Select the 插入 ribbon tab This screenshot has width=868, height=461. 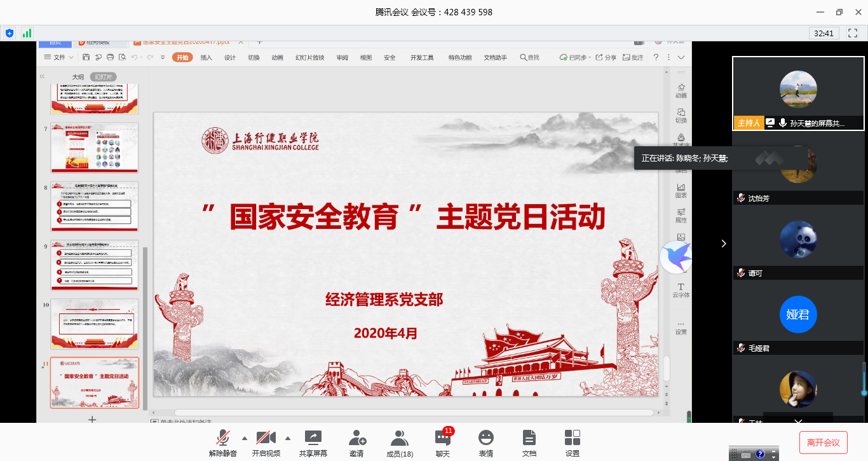click(206, 57)
